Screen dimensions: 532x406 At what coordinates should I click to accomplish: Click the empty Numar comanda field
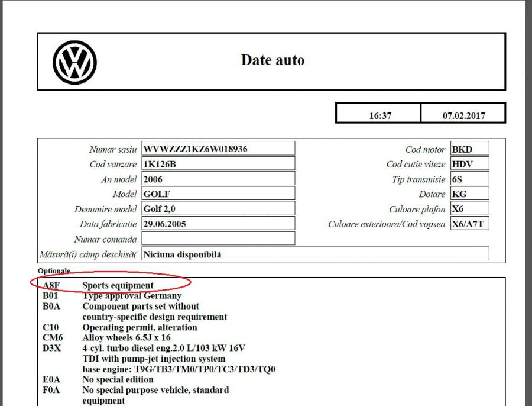coord(218,239)
